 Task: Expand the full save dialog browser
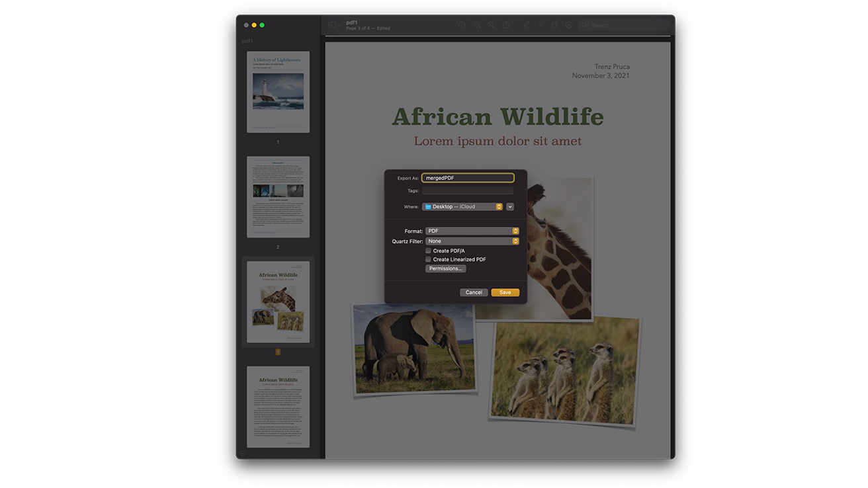510,207
